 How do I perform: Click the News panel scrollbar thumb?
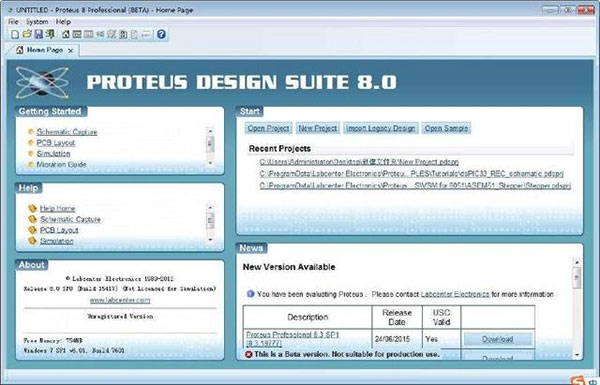[x=577, y=277]
